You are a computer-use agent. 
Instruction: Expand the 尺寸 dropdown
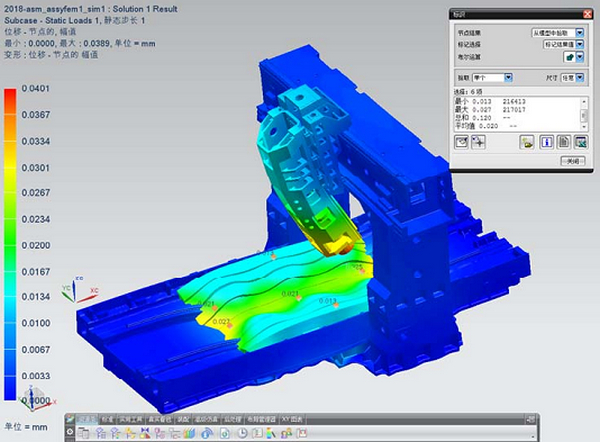pos(579,77)
